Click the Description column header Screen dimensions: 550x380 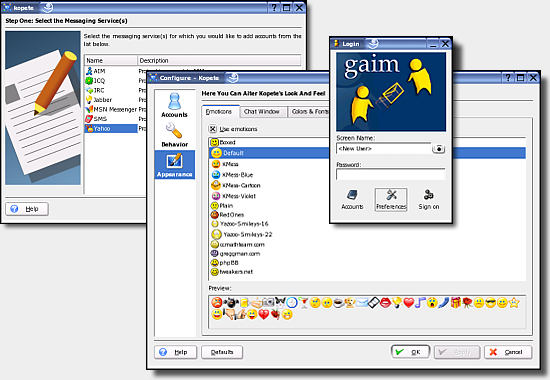point(219,60)
